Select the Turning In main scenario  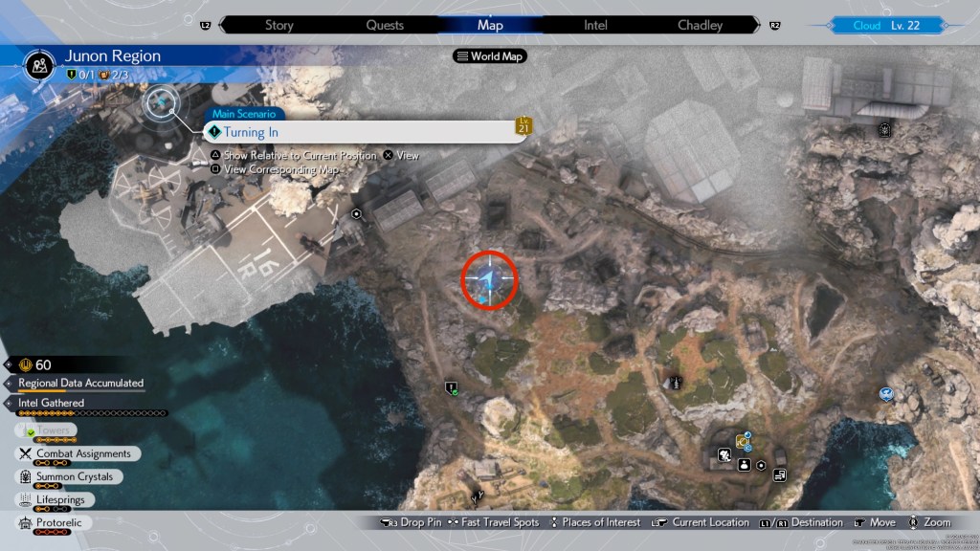[364, 132]
